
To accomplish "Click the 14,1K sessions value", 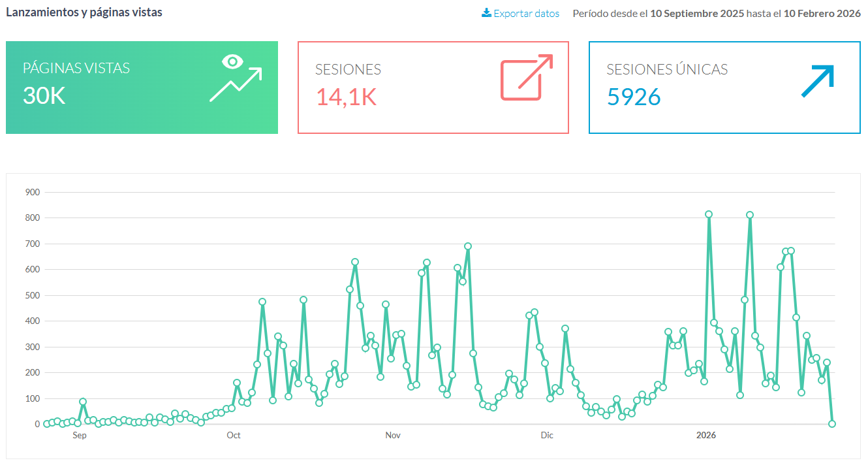I will click(x=347, y=97).
